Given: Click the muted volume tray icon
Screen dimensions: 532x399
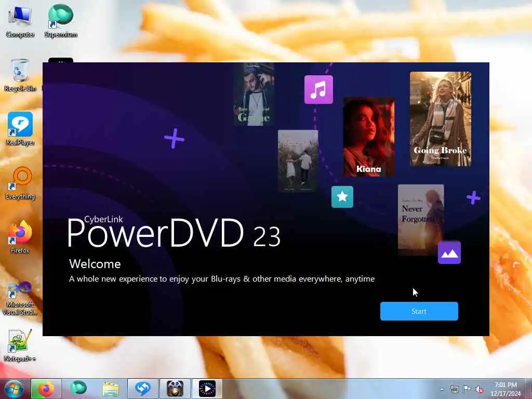Looking at the screenshot, I should 480,390.
